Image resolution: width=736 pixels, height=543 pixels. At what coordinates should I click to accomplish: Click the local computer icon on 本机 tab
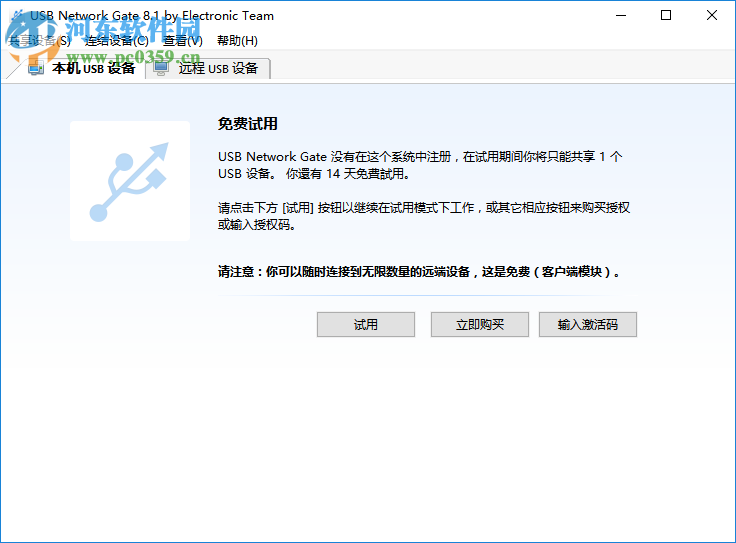click(x=36, y=69)
